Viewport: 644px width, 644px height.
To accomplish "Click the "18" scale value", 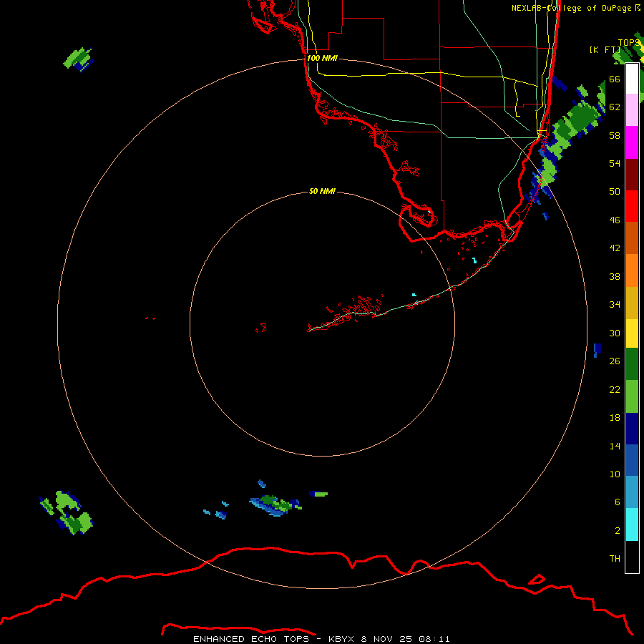I will 615,418.
